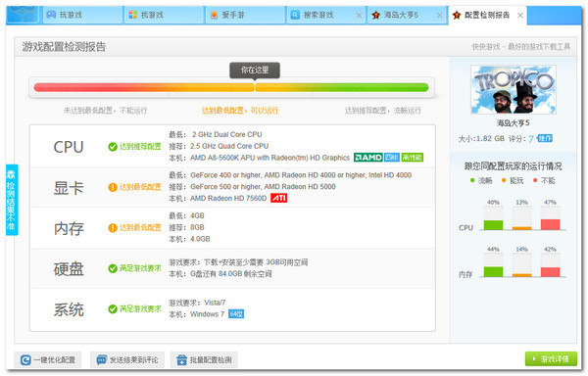Click the orange warning icon in 内存 row

point(113,228)
